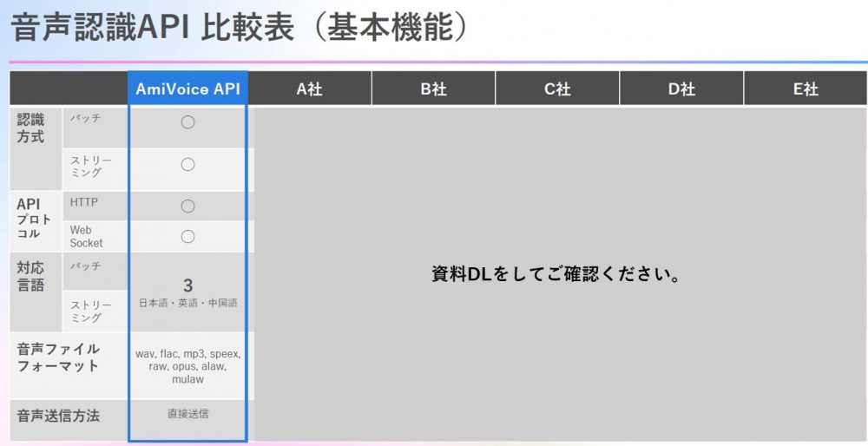
Task: Click the circle mark in HTTP row
Action: point(188,207)
